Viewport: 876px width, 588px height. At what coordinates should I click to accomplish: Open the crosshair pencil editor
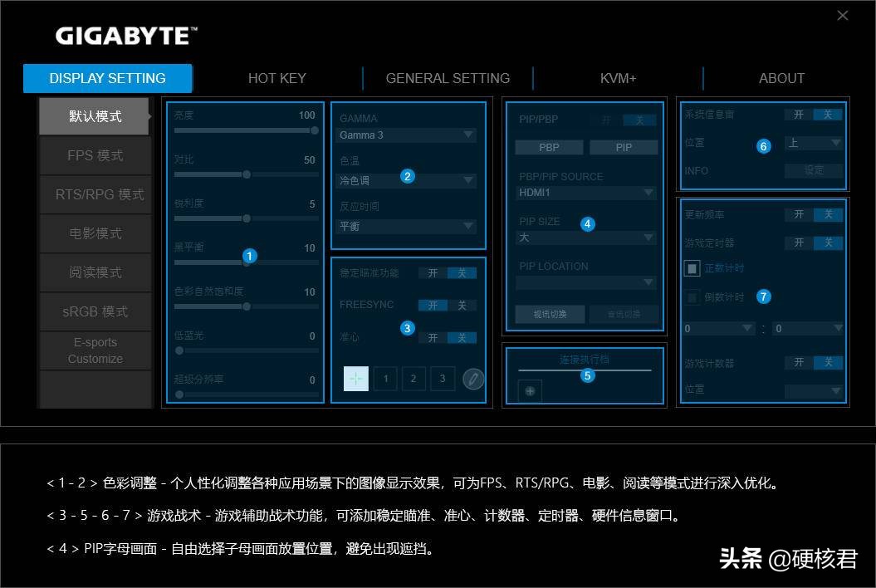(x=473, y=379)
